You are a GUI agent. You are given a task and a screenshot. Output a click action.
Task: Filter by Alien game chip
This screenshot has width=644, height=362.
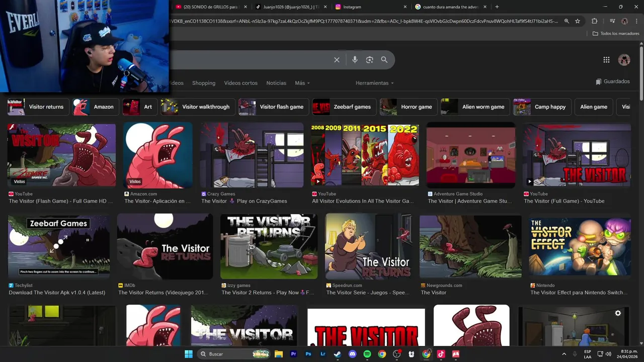coord(594,107)
